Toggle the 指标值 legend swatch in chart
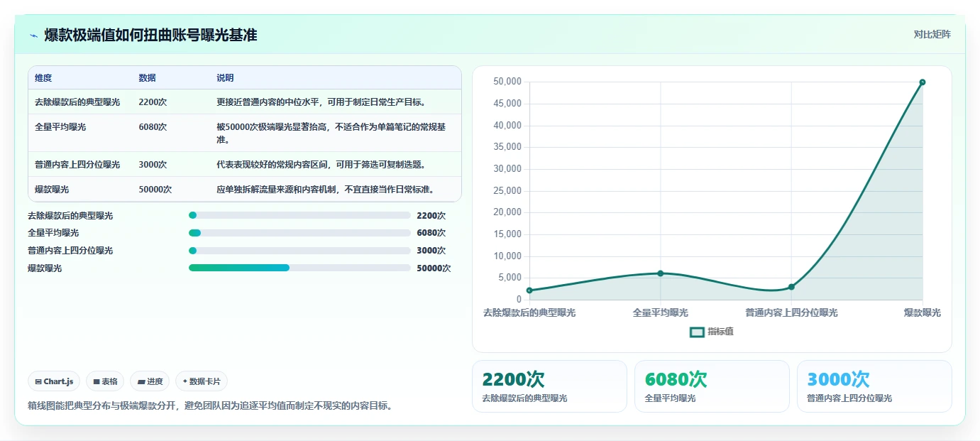 pyautogui.click(x=697, y=332)
